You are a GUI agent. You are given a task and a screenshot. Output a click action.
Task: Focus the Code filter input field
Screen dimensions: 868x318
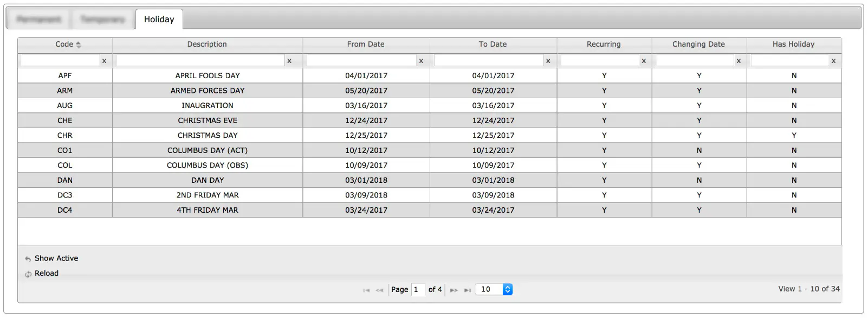[60, 60]
